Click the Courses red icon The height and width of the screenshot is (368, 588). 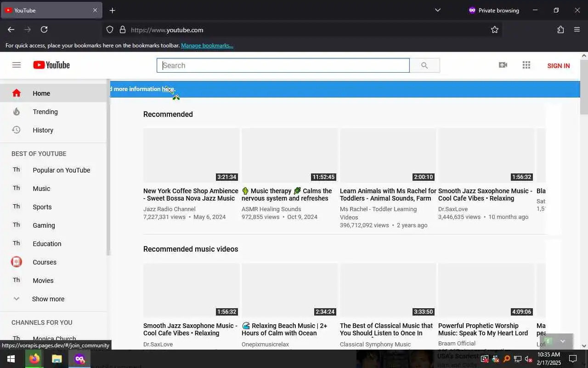click(x=17, y=262)
